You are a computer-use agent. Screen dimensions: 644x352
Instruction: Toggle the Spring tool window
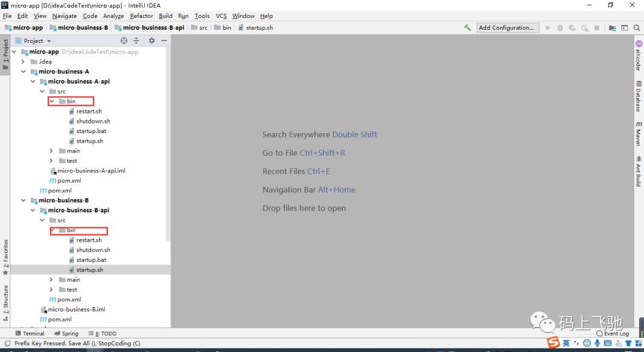[x=66, y=334]
